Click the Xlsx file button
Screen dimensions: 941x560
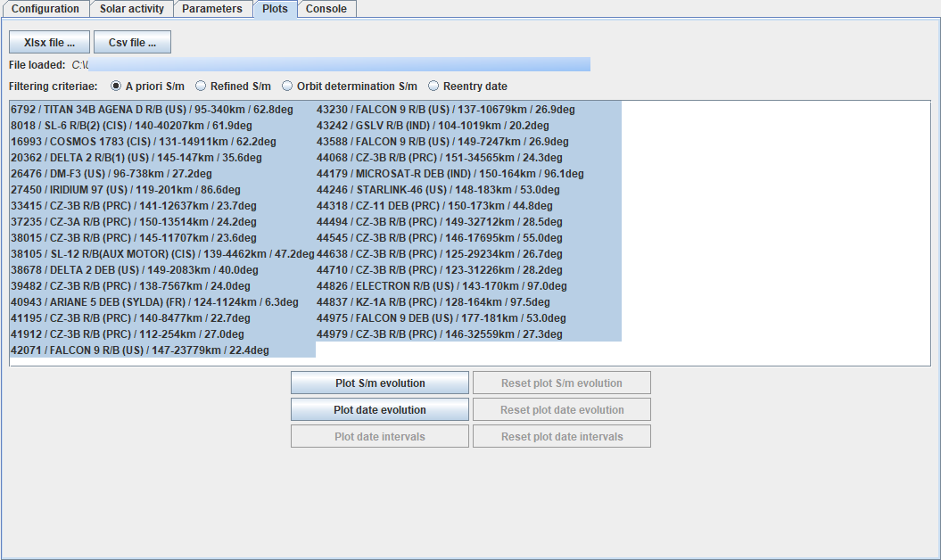click(x=49, y=42)
